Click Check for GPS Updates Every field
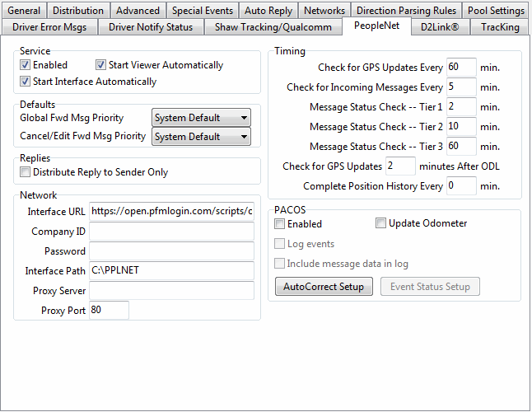532x412 pixels. 461,68
